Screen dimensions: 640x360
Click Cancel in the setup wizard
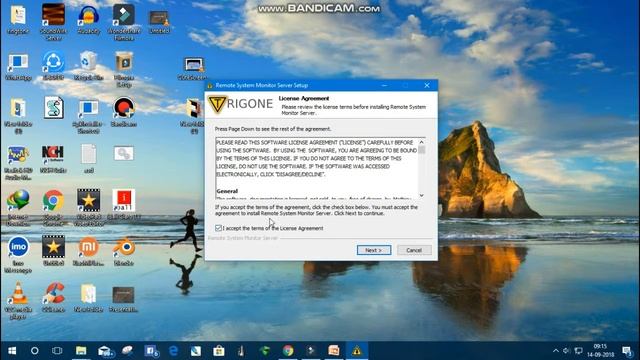point(414,250)
